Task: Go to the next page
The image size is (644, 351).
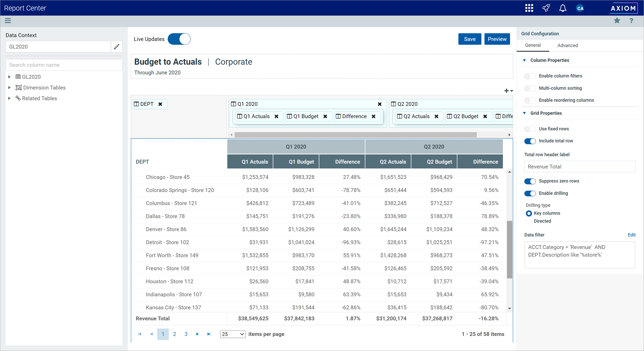Action: click(198, 334)
